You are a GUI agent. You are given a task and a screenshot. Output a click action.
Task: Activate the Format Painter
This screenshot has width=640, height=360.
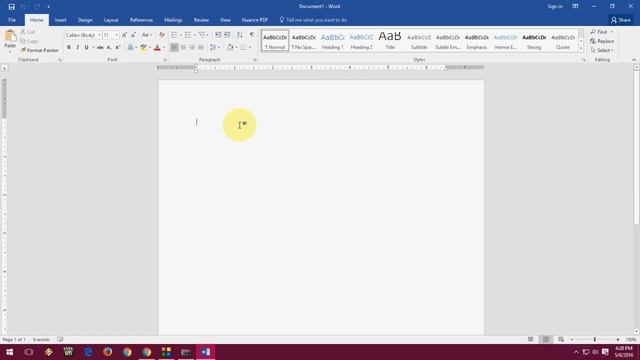click(x=39, y=50)
